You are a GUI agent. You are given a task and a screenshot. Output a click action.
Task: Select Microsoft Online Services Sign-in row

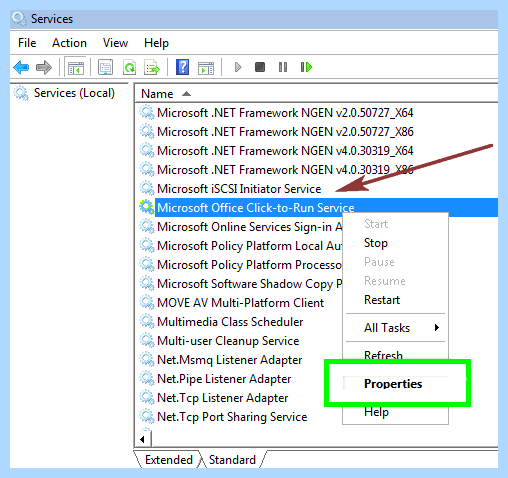249,227
